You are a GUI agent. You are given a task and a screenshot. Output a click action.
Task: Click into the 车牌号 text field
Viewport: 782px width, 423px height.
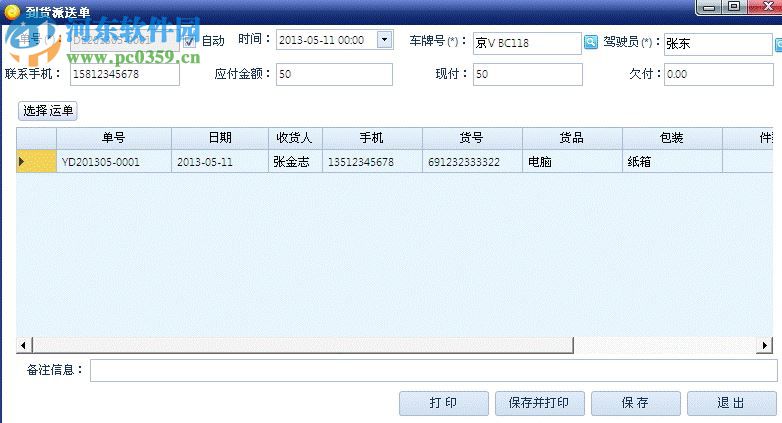tap(527, 43)
